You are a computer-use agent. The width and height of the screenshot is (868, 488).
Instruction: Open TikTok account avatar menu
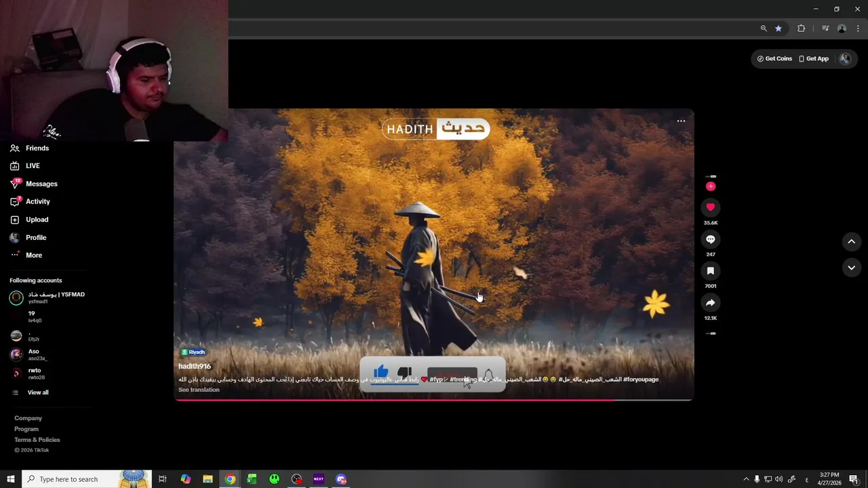coord(845,58)
